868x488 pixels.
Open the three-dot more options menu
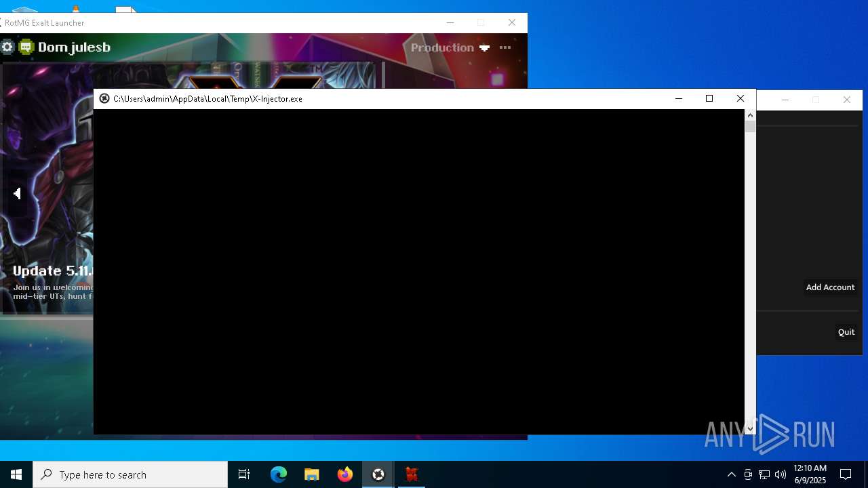(505, 47)
